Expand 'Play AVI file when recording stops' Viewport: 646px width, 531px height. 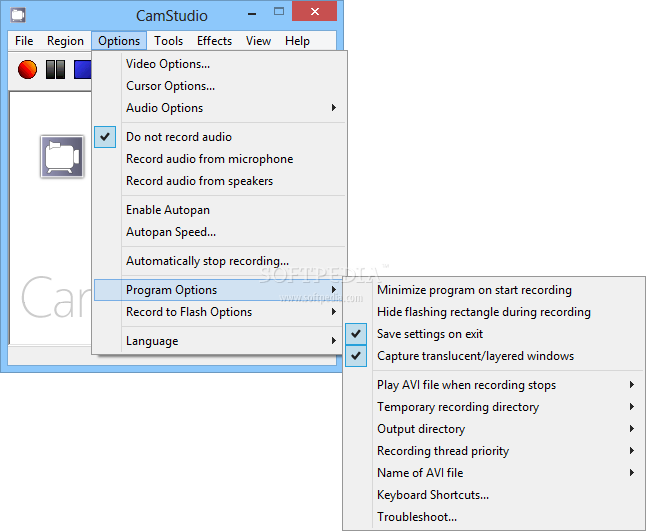[x=494, y=385]
